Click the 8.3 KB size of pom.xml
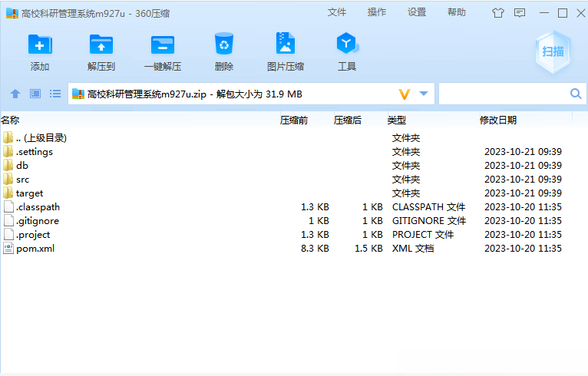 pyautogui.click(x=315, y=249)
